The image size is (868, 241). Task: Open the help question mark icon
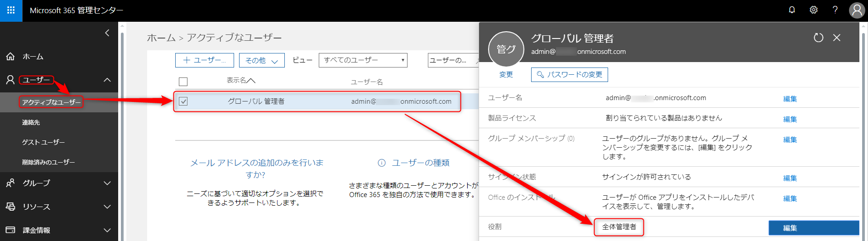[835, 10]
